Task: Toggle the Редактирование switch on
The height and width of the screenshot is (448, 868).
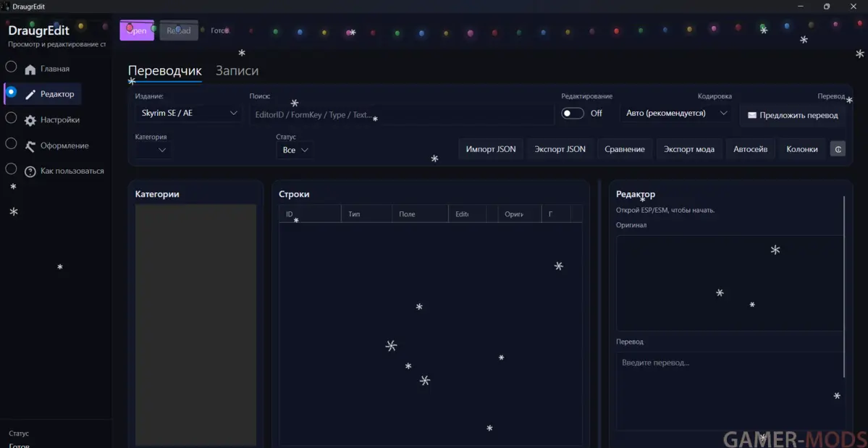Action: coord(573,114)
